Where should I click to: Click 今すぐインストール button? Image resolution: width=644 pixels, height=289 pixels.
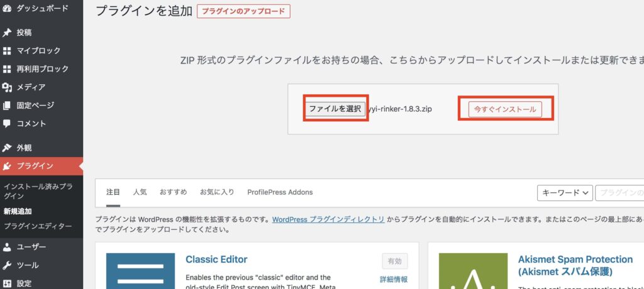pos(505,109)
